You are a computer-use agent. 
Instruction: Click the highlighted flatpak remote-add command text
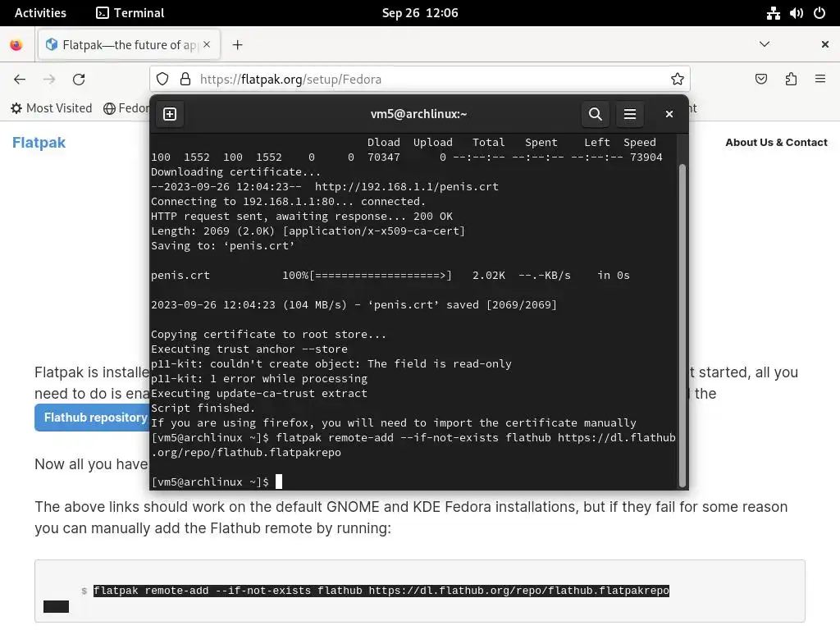tap(381, 591)
